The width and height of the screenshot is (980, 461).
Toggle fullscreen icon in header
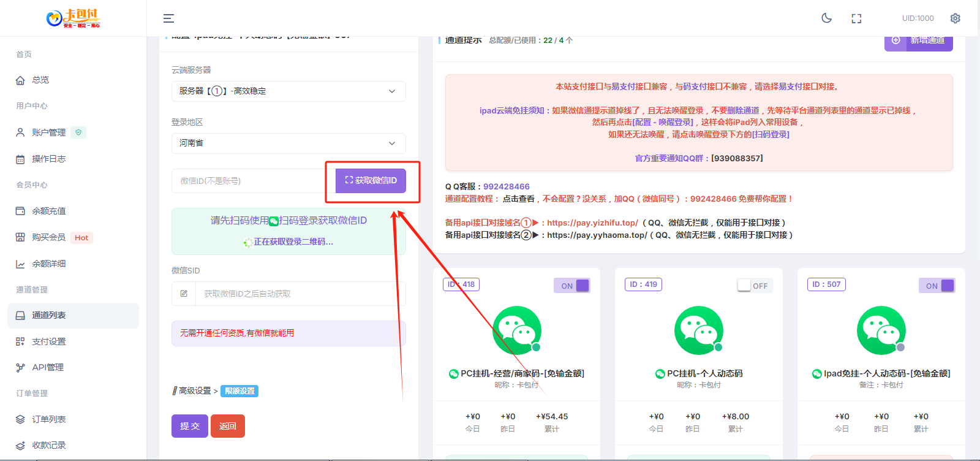coord(856,18)
